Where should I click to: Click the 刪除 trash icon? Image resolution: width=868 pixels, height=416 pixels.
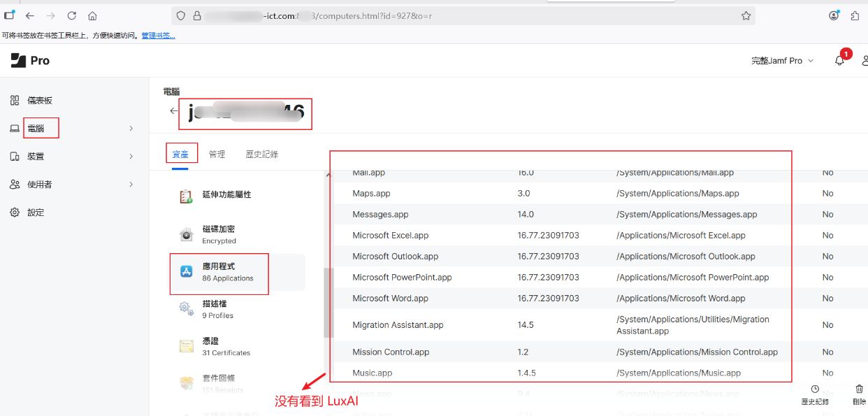click(859, 389)
